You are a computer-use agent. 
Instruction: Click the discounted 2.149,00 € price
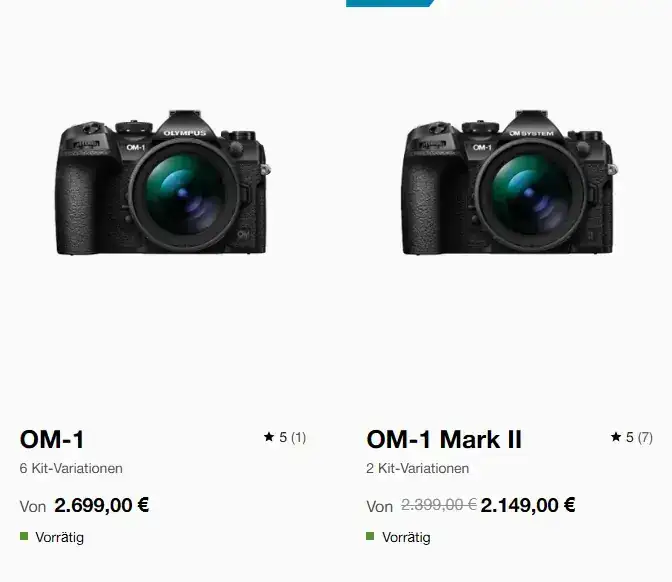click(528, 505)
